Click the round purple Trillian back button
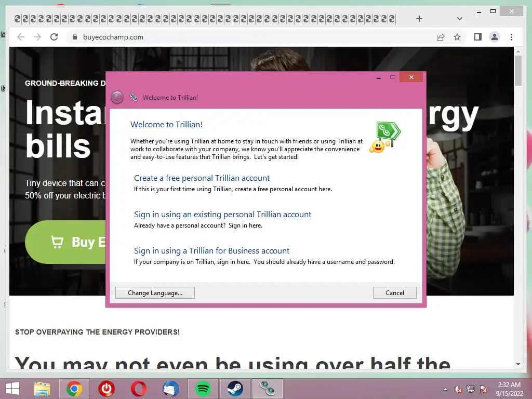The height and width of the screenshot is (399, 532). (x=117, y=98)
